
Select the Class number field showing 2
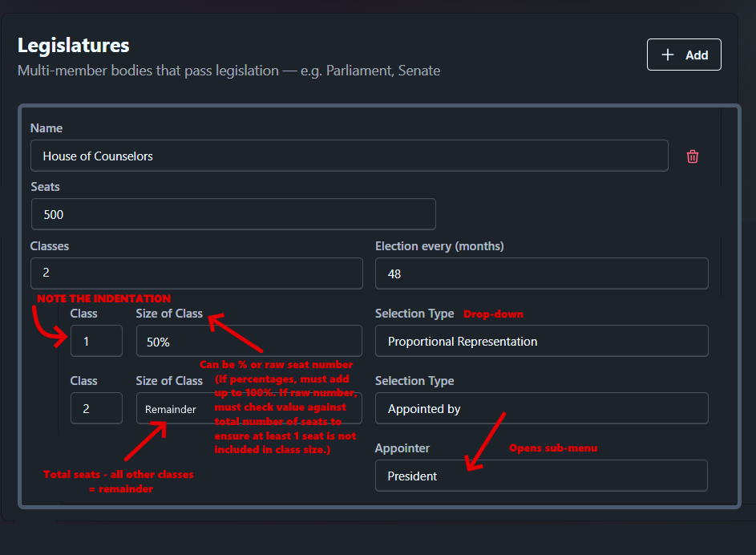pos(96,408)
